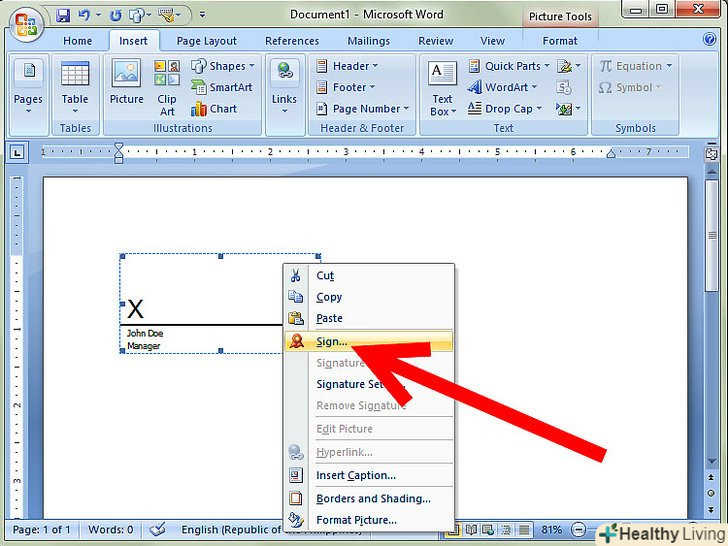The image size is (728, 546).
Task: Click the 81% zoom level button
Action: (551, 529)
